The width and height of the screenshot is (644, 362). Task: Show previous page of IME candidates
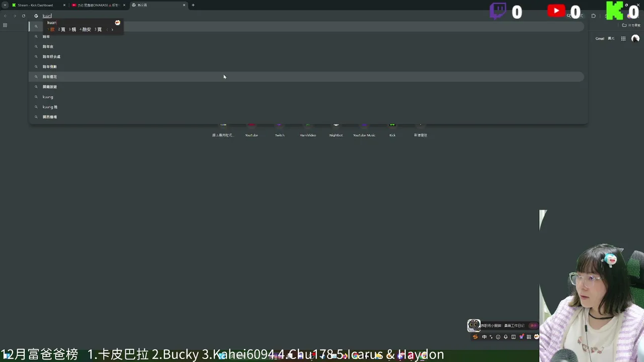pos(107,30)
